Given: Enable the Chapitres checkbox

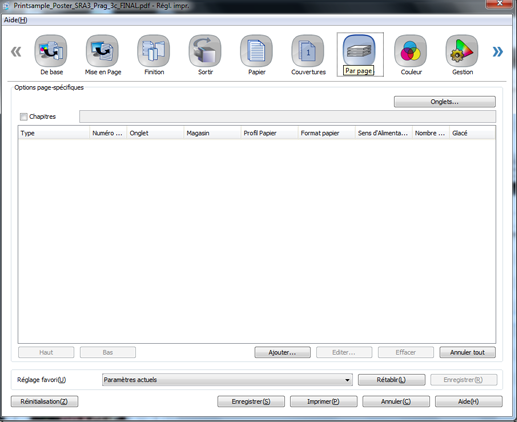Looking at the screenshot, I should coord(24,117).
